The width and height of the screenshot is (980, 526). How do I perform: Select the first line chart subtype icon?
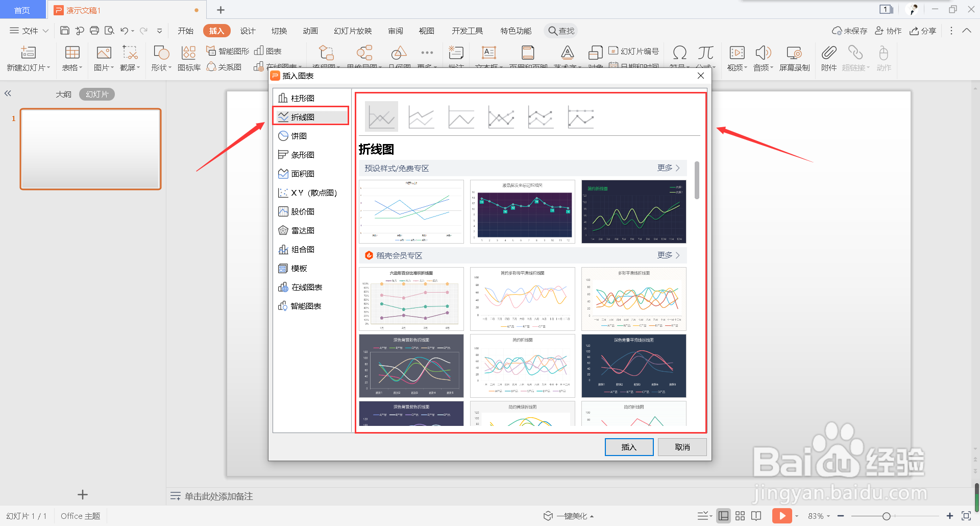click(x=381, y=116)
